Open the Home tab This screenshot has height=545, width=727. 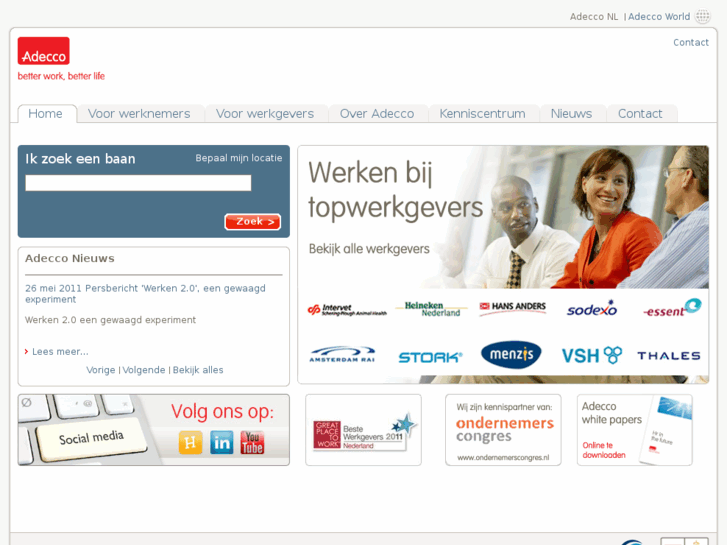click(x=47, y=114)
